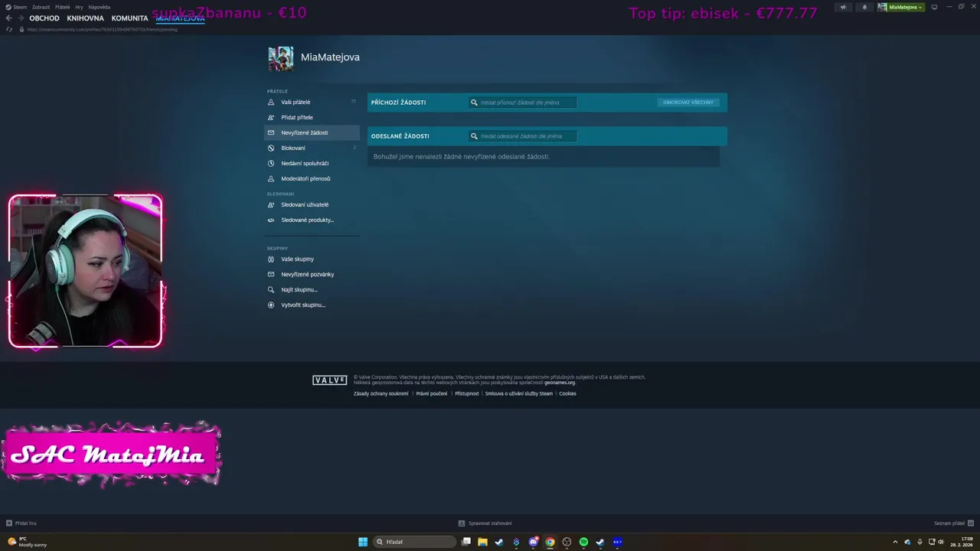This screenshot has width=980, height=551.
Task: Open the Zobrazit menu
Action: coord(41,7)
